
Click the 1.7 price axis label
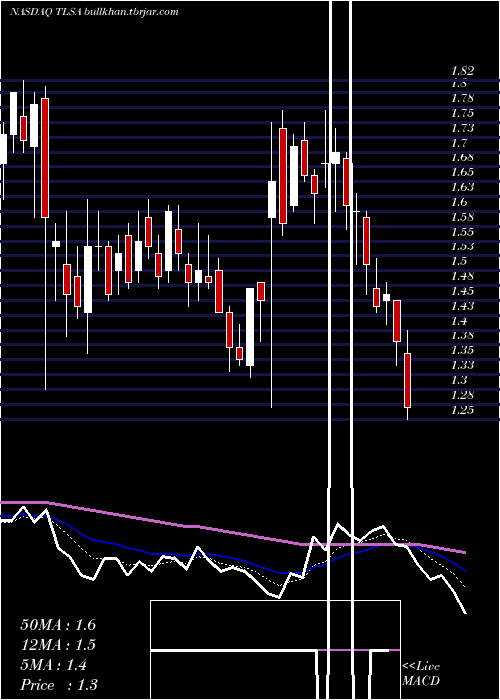point(459,143)
